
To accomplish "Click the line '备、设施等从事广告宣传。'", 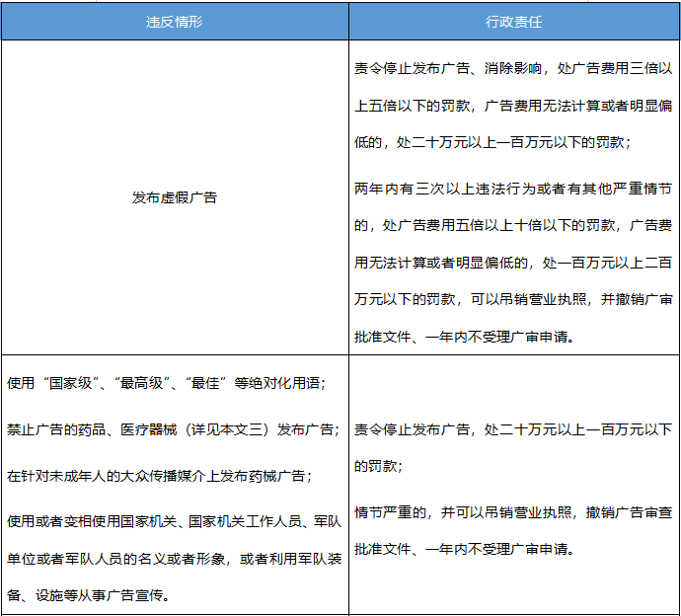I will click(x=89, y=595).
